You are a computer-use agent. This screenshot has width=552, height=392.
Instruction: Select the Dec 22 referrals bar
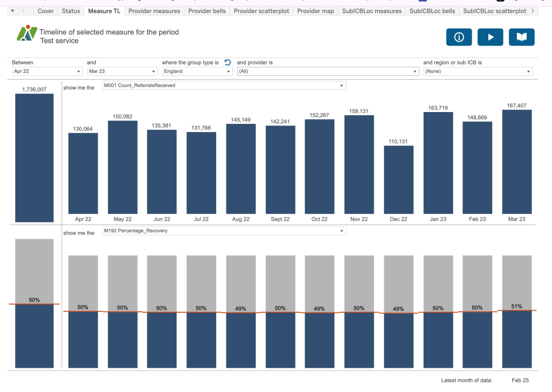tap(398, 180)
